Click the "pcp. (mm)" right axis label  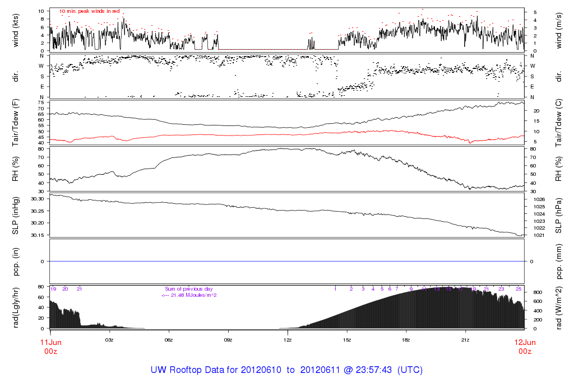tap(558, 262)
